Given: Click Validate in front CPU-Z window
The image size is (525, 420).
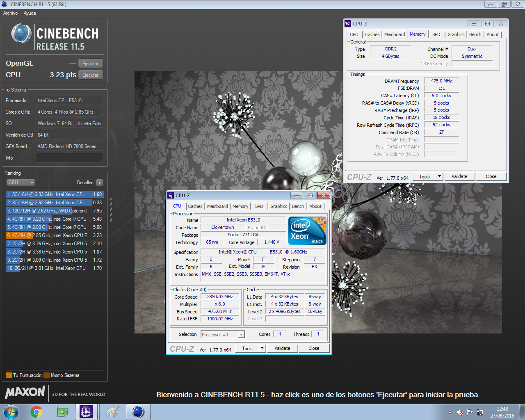Looking at the screenshot, I should (282, 348).
